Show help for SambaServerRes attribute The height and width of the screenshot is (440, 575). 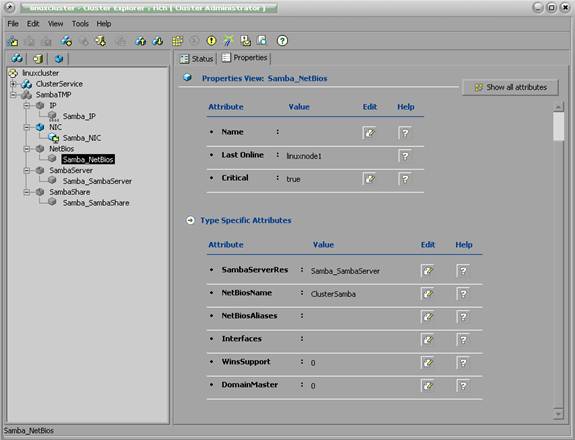[x=463, y=271]
